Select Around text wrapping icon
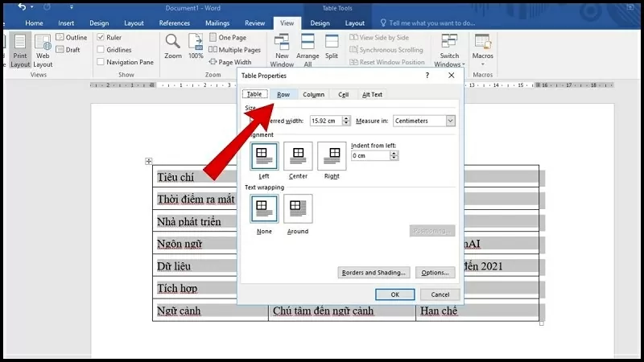The image size is (644, 362). tap(298, 208)
